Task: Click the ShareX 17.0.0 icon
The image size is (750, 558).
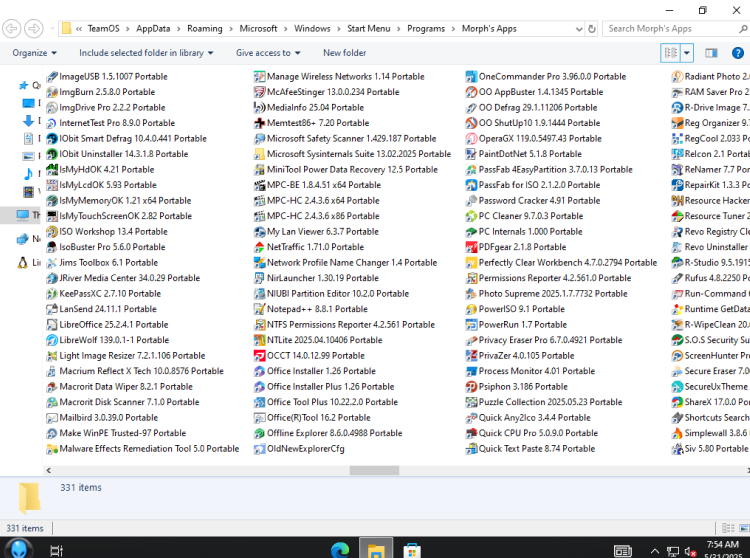Action: pyautogui.click(x=677, y=402)
